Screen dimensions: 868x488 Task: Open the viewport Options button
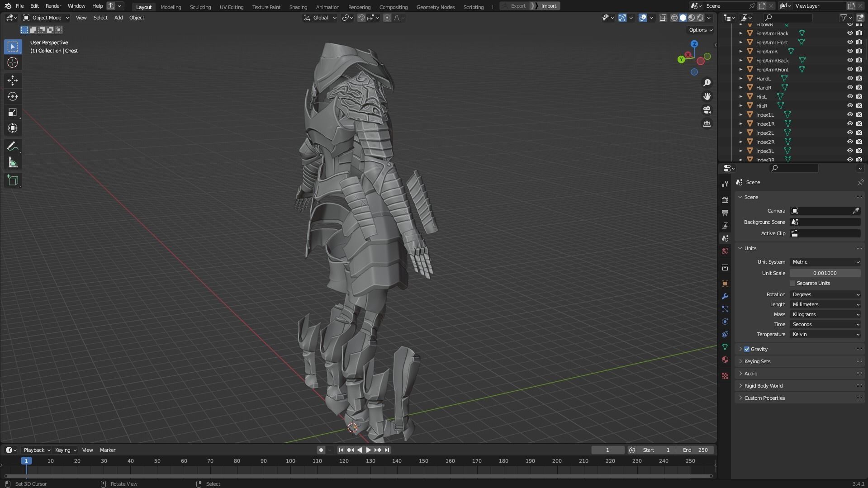701,30
